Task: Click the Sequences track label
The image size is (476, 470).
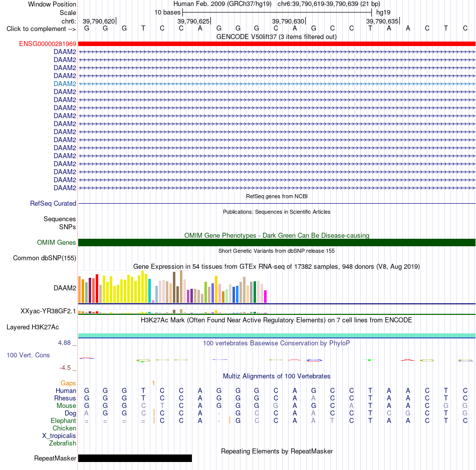Action: point(60,219)
